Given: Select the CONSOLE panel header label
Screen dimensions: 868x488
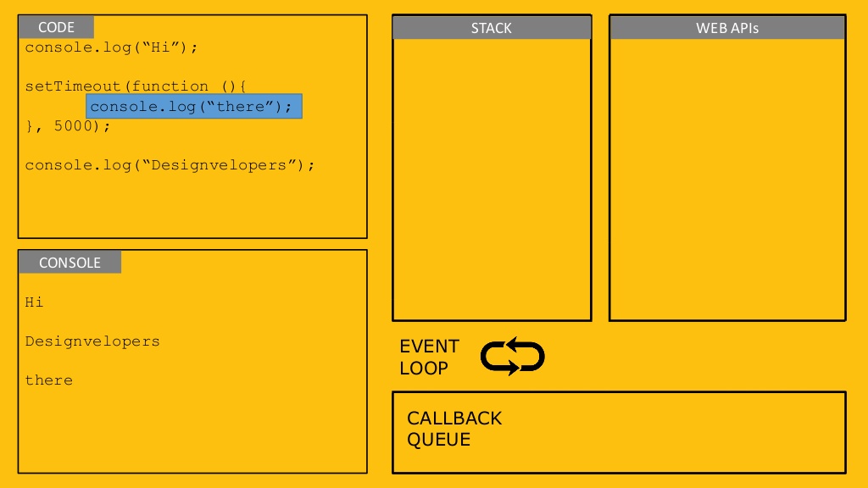Looking at the screenshot, I should click(70, 263).
